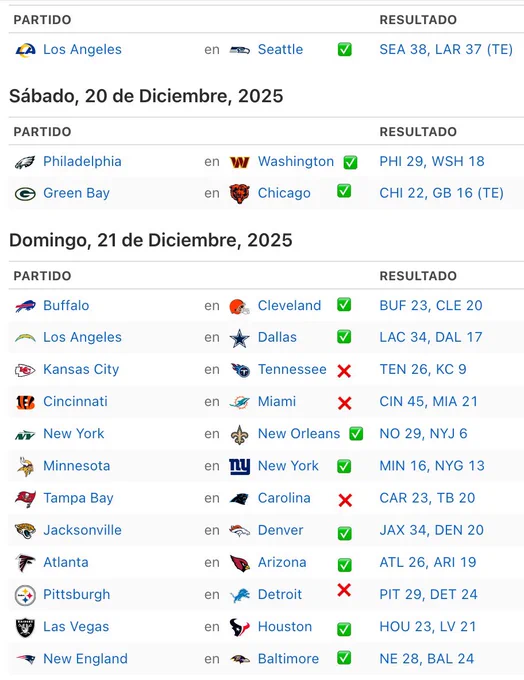Click the Seattle Seahawks logo icon

coord(239,50)
